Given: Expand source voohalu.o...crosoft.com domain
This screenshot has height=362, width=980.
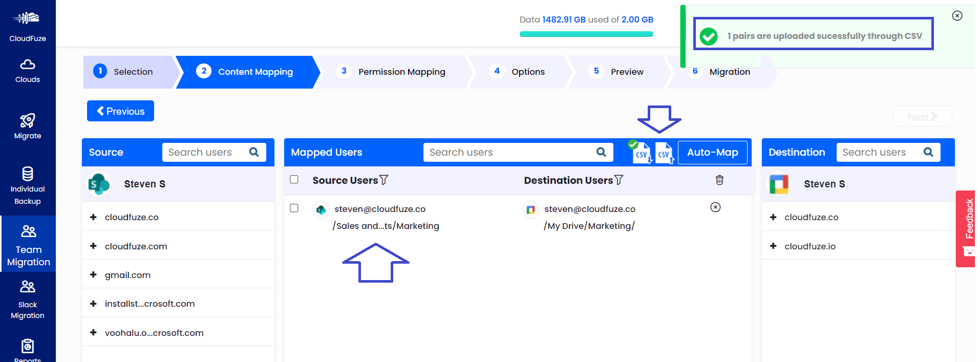Looking at the screenshot, I should [x=93, y=333].
